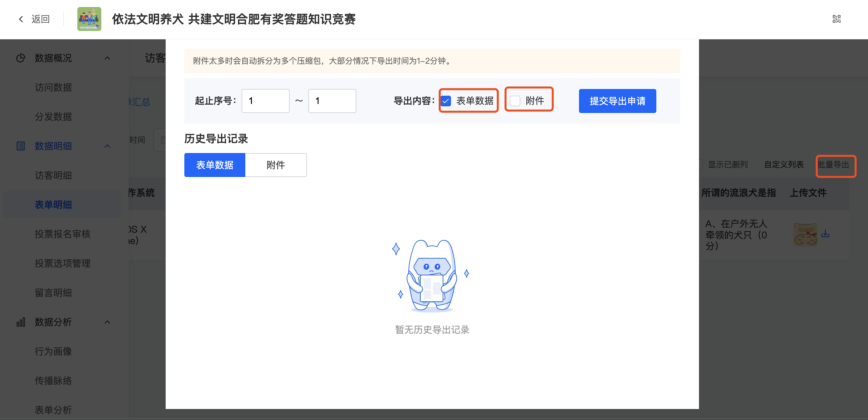868x420 pixels.
Task: Click the back arrow icon
Action: tap(21, 19)
